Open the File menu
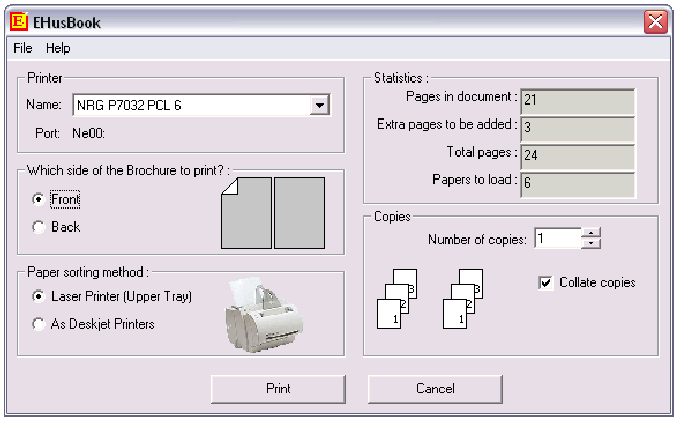Screen dimensions: 680x423 coord(23,48)
